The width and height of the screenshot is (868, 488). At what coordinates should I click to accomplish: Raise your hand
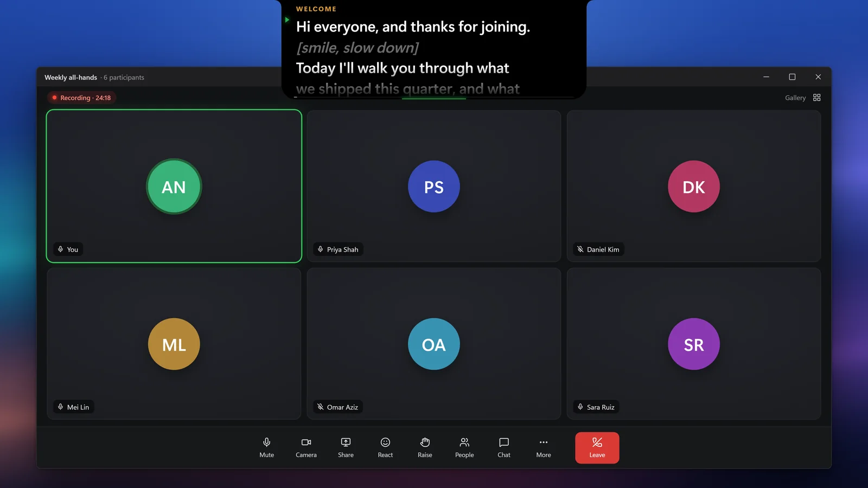tap(425, 448)
